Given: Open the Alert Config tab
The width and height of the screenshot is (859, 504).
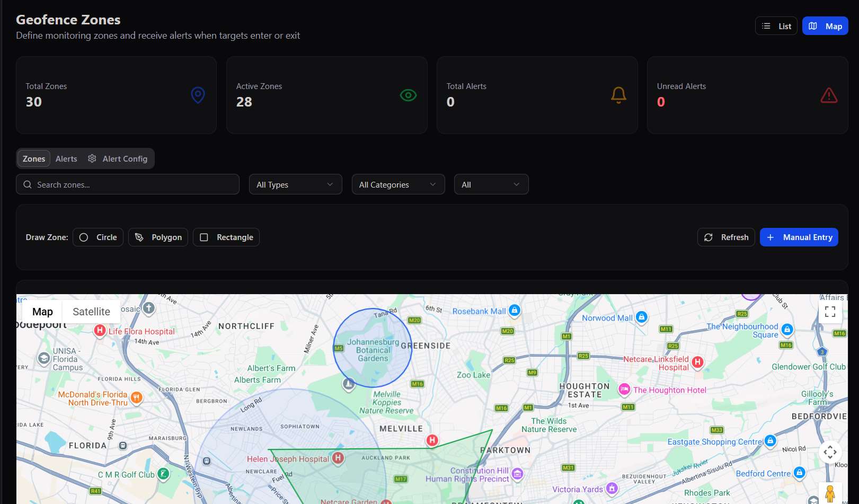Looking at the screenshot, I should click(118, 158).
